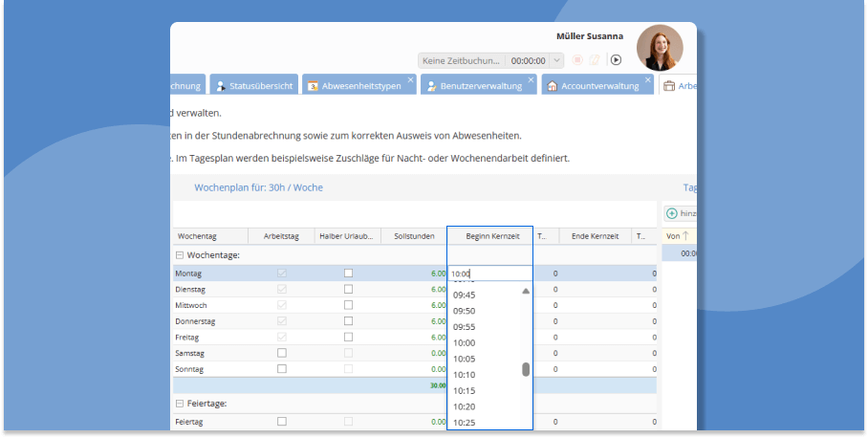Enable Arbeitstag checkbox for Samstag
868x438 pixels.
[281, 353]
